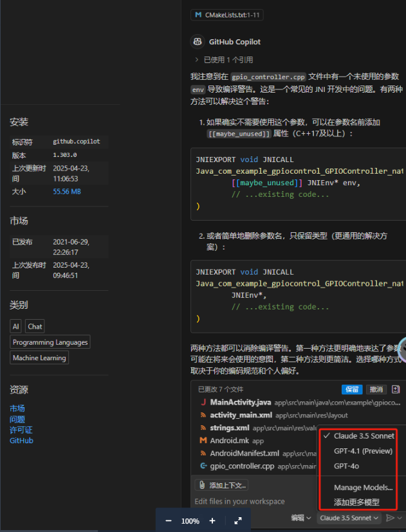
Task: Open AndroidManifest.xml in changed files
Action: [245, 454]
